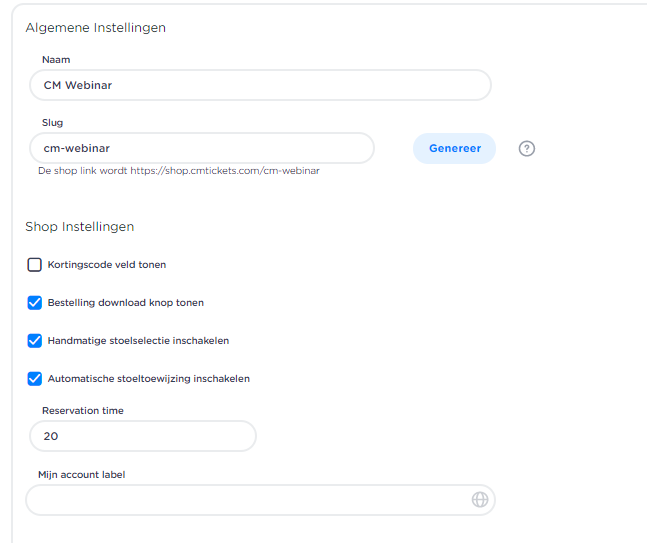Click the globe translation icon
Viewport: 647px width, 543px height.
pyautogui.click(x=480, y=500)
